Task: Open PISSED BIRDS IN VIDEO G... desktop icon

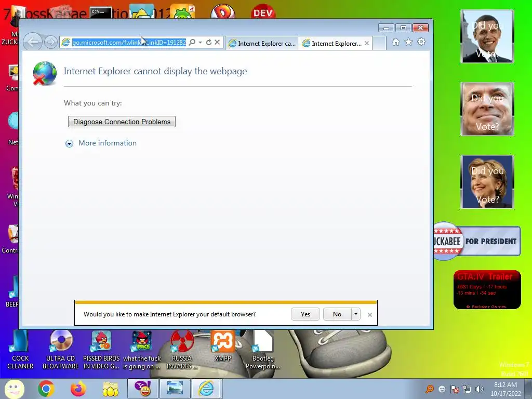Action: (x=101, y=350)
